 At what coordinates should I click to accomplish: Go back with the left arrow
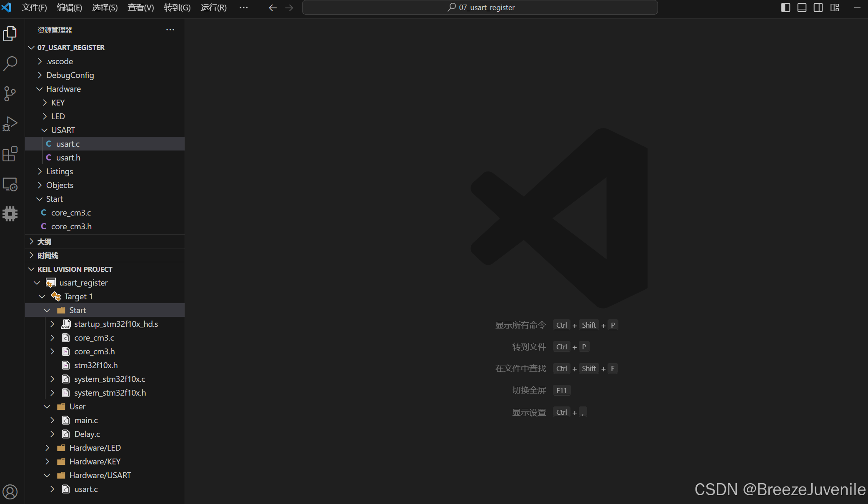(273, 8)
